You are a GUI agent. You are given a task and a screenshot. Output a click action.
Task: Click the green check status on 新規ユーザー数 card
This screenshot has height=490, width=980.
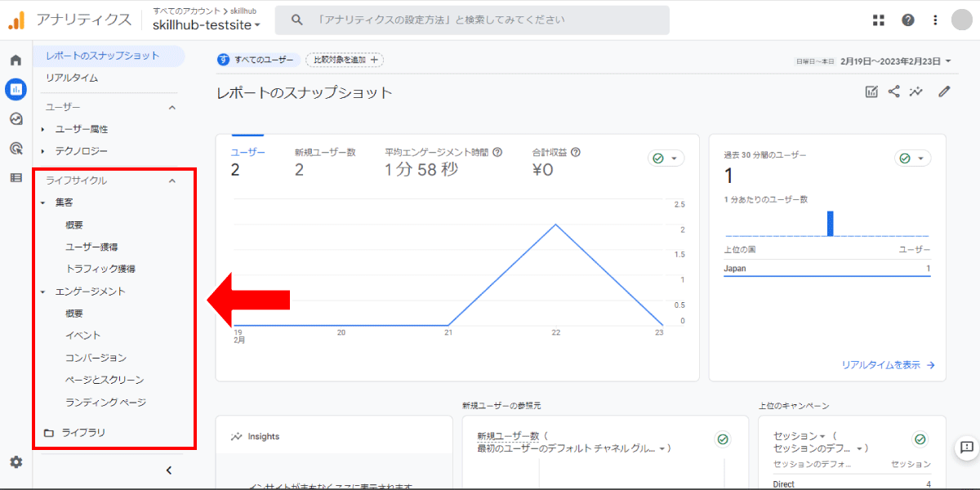[x=723, y=439]
